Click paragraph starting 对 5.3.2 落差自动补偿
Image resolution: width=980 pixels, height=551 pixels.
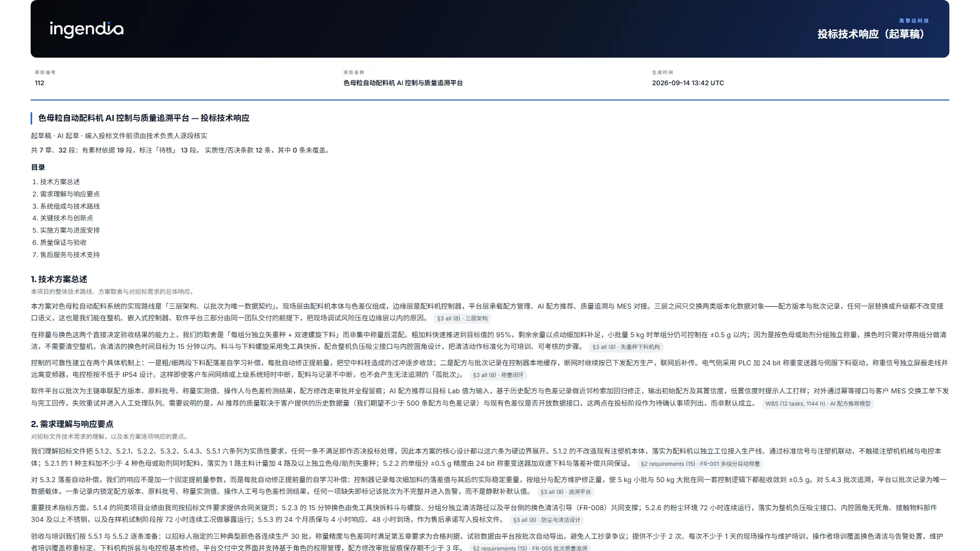tap(490, 486)
